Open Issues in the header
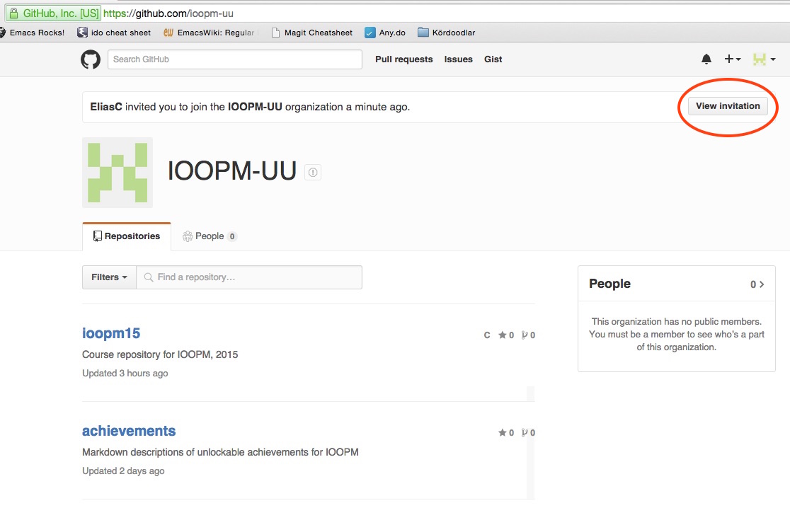The image size is (790, 532). tap(458, 59)
